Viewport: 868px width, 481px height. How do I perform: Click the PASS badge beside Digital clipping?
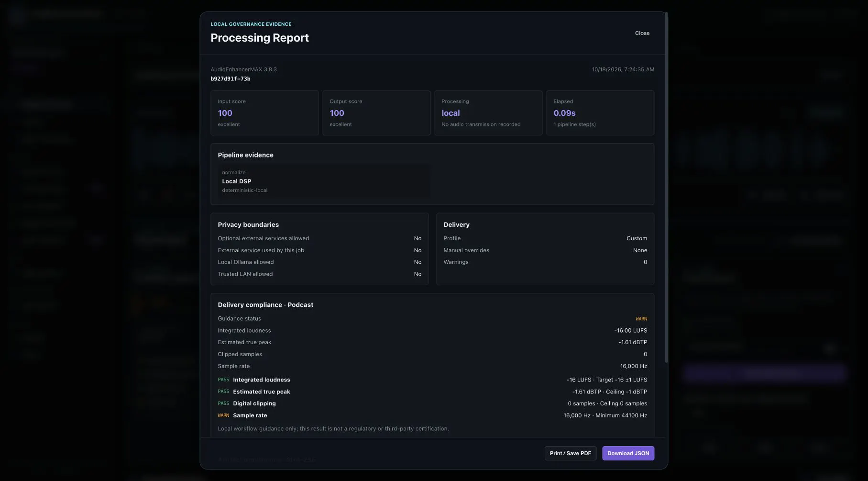pyautogui.click(x=223, y=403)
